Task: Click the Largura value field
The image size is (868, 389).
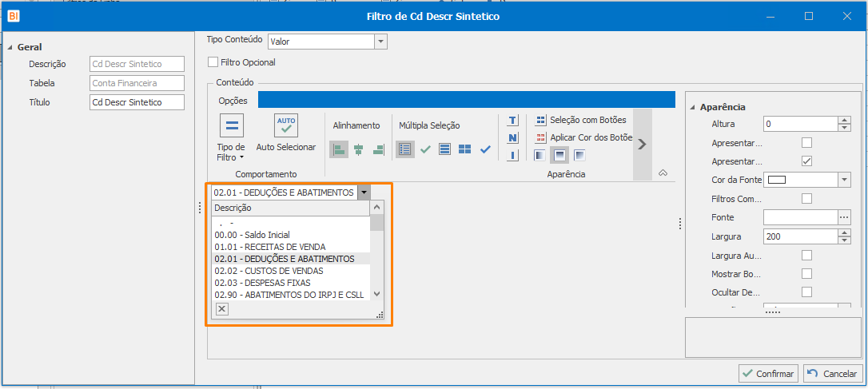Action: pyautogui.click(x=801, y=236)
